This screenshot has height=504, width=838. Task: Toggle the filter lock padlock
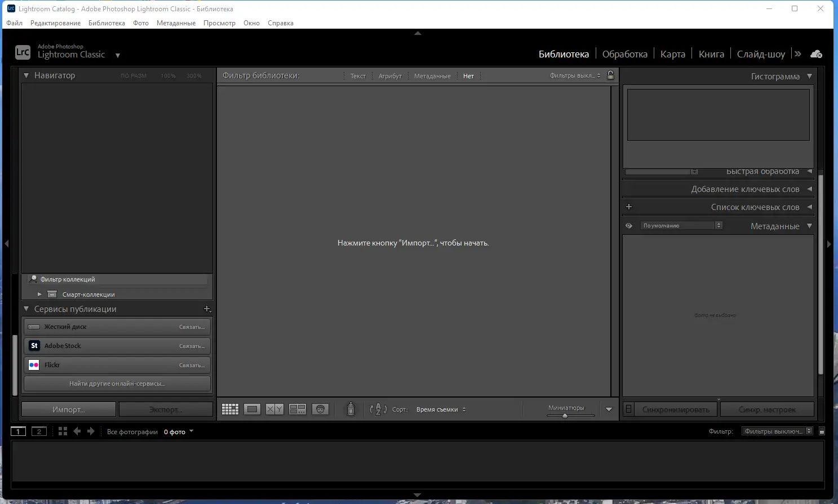pos(610,75)
